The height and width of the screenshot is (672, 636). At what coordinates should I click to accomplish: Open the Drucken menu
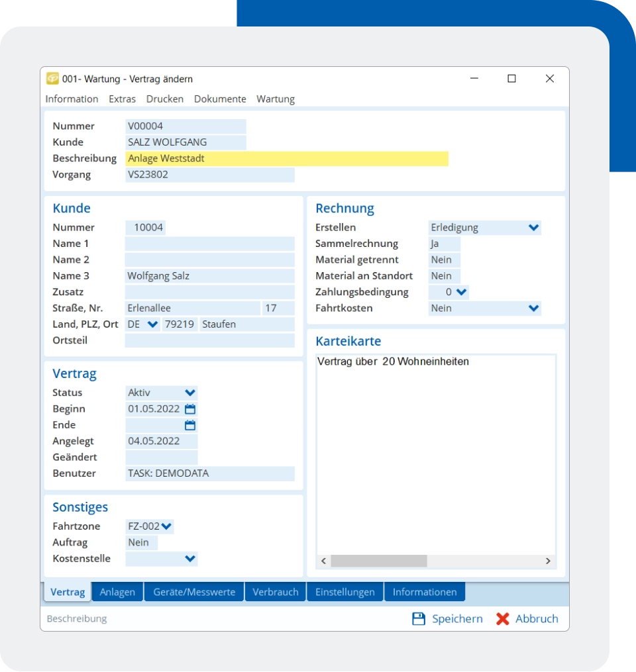[x=165, y=99]
